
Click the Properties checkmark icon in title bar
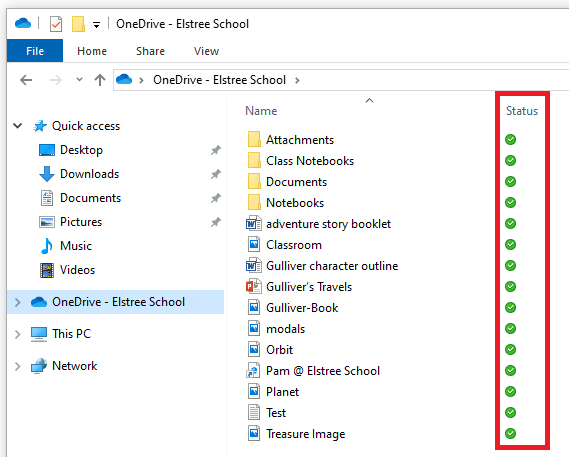56,24
